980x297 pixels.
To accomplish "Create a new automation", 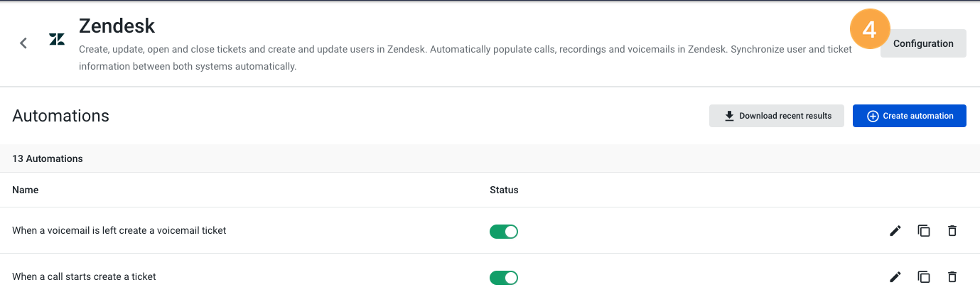I will point(910,116).
